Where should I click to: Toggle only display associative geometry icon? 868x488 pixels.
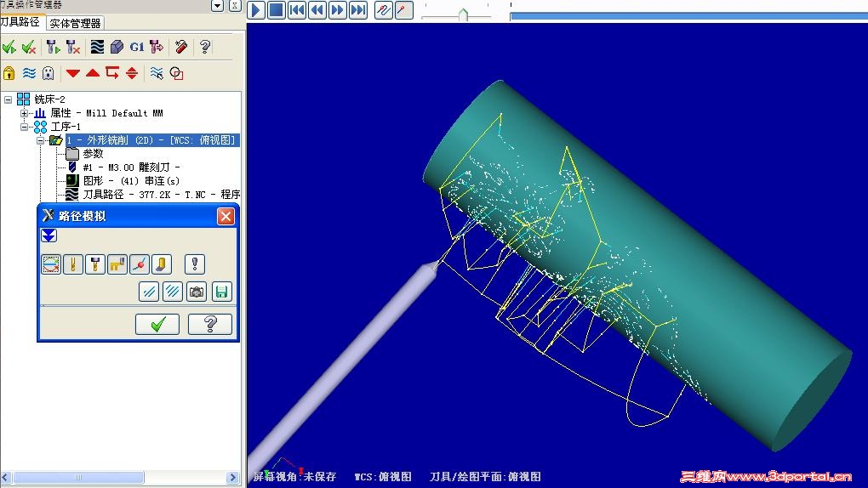click(177, 73)
